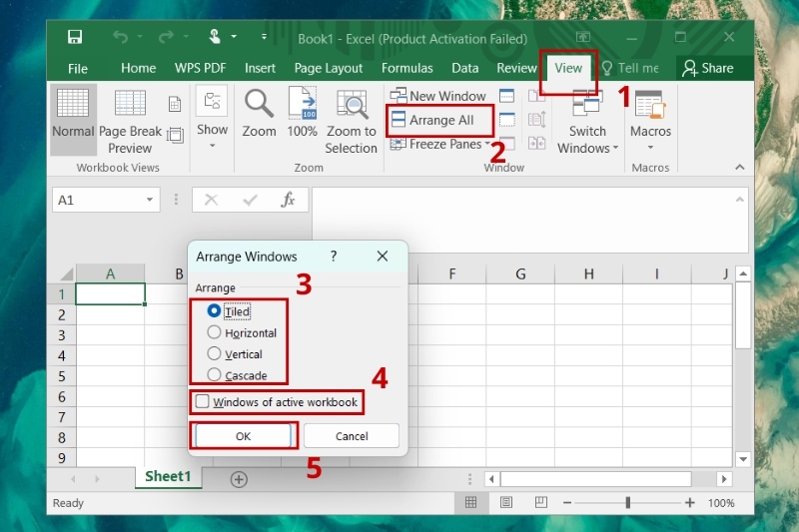Switch to the Page Layout tab

(329, 68)
